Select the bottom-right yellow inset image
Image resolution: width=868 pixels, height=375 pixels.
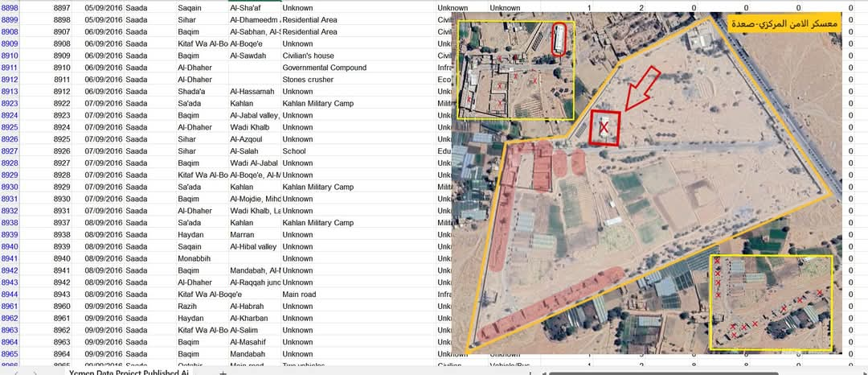pyautogui.click(x=772, y=303)
